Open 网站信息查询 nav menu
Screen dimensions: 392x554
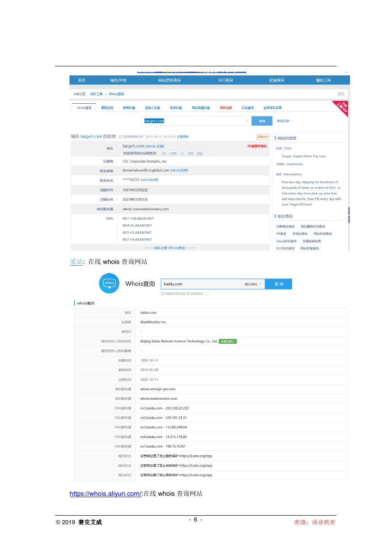click(x=169, y=80)
